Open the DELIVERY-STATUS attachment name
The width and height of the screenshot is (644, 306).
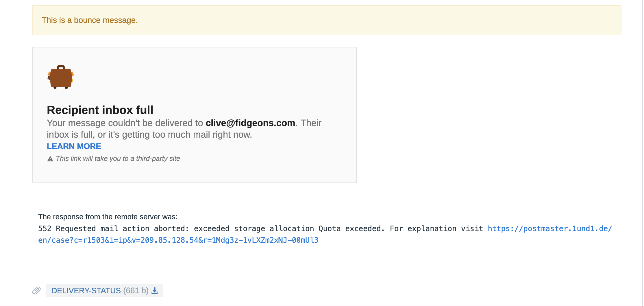(x=86, y=290)
